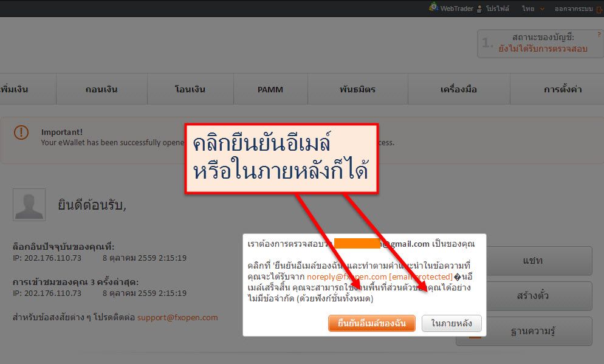Image resolution: width=604 pixels, height=364 pixels.
Task: Click the การเข้าชมของคุณ 3 ครั้งล่าสุด heading
Action: pyautogui.click(x=75, y=282)
